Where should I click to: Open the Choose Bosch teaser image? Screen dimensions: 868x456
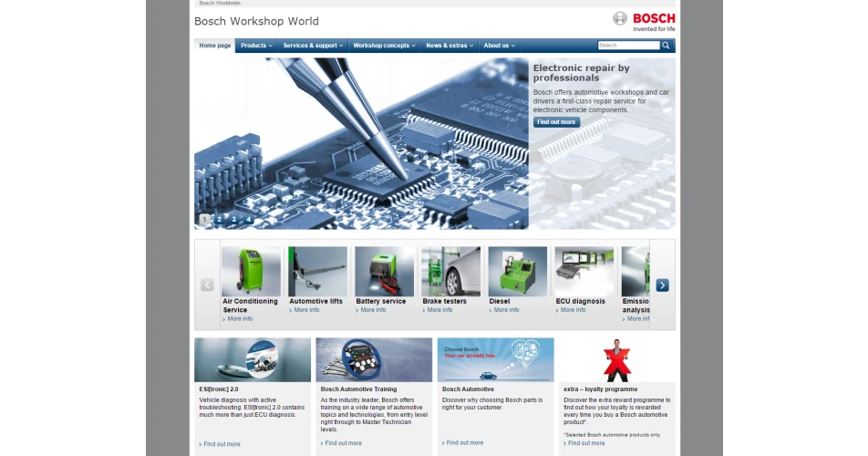pos(495,359)
